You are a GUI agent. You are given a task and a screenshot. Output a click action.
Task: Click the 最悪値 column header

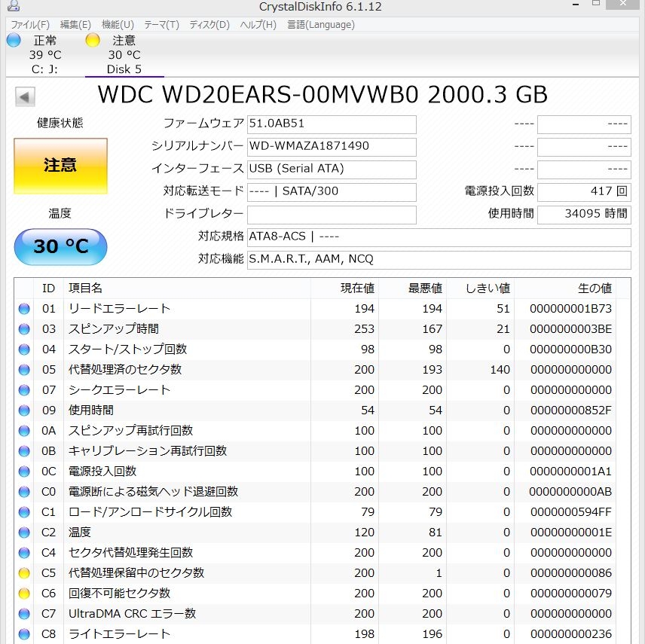[x=413, y=288]
